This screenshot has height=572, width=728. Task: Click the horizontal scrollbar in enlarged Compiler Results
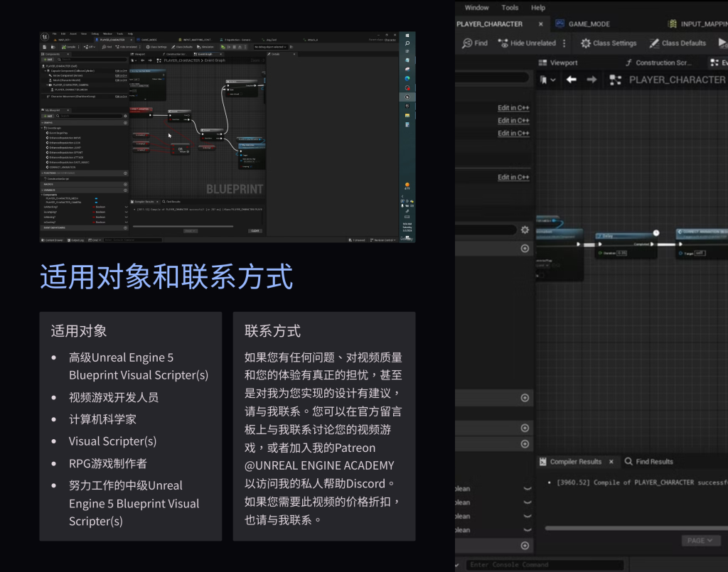636,528
